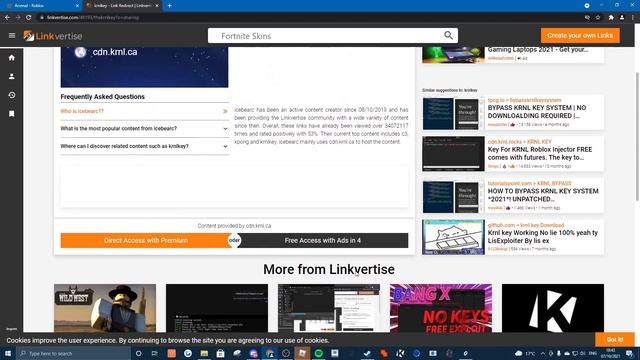The height and width of the screenshot is (360, 640).
Task: Open File Explorer from taskbar
Action: tap(204, 353)
